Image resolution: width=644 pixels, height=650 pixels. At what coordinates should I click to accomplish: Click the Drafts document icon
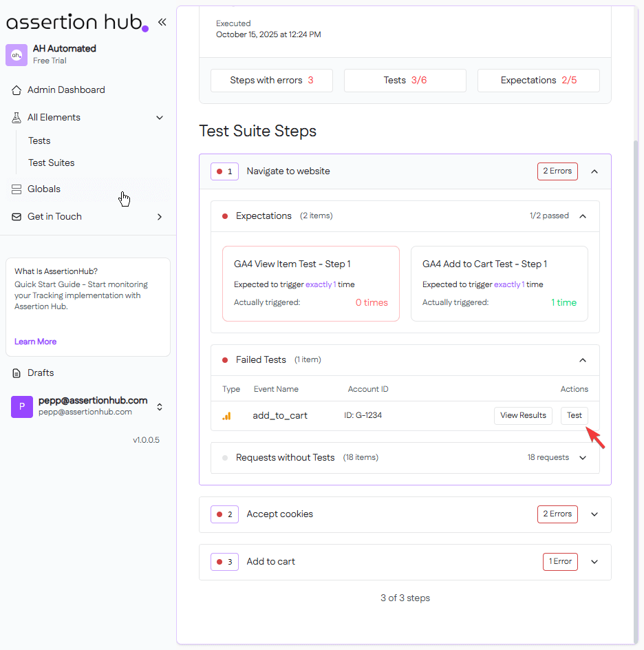[x=17, y=373]
